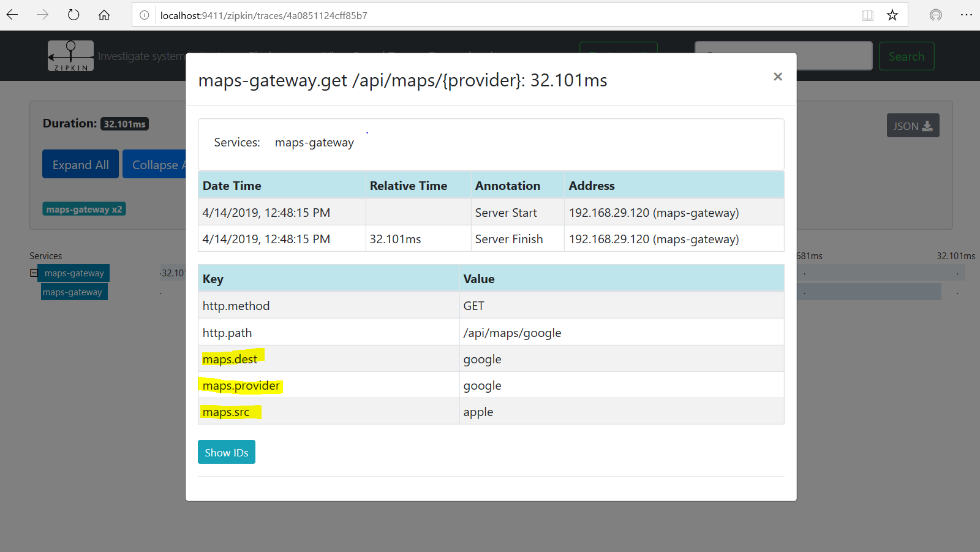Viewport: 980px width, 552px height.
Task: Go to browser home page icon
Action: click(104, 15)
